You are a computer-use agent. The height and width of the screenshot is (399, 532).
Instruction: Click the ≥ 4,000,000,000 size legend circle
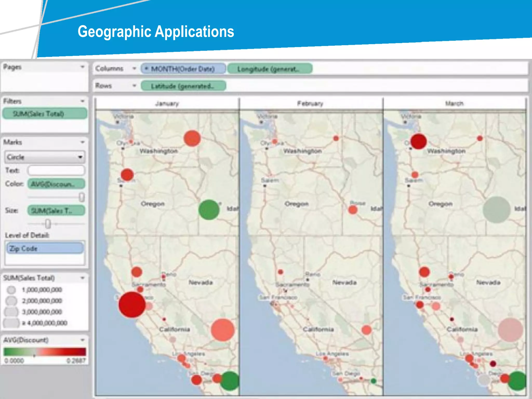[11, 323]
